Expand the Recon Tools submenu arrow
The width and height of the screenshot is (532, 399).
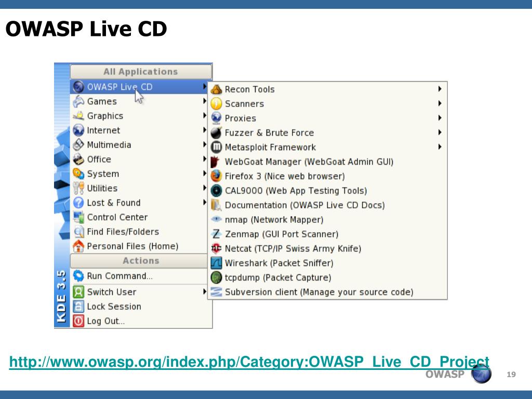(x=440, y=89)
